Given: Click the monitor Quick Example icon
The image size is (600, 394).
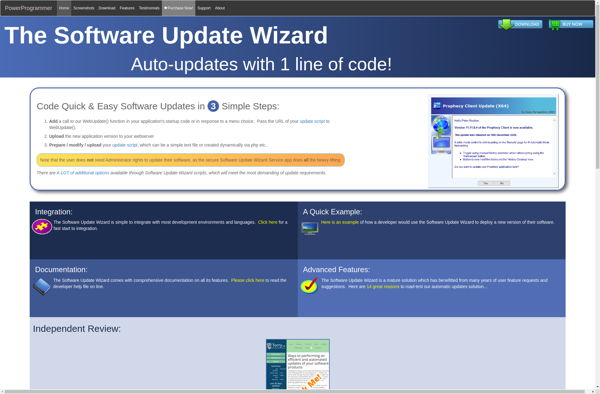Looking at the screenshot, I should click(x=310, y=228).
